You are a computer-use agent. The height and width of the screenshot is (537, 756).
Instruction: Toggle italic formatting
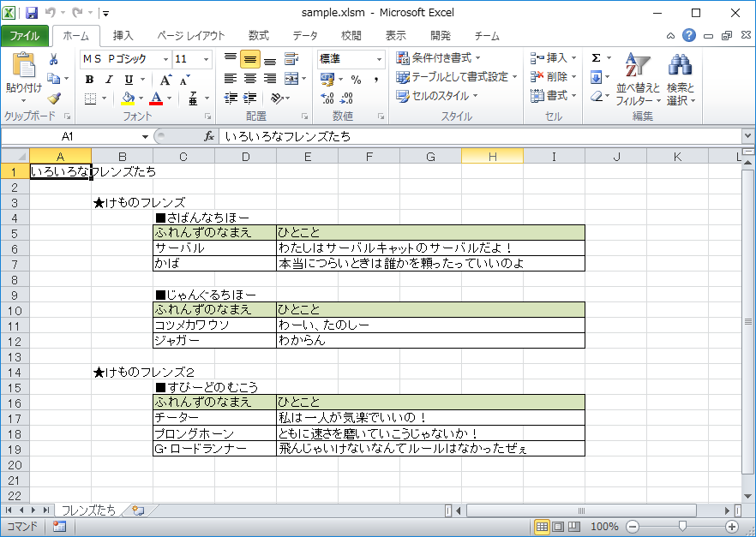[x=109, y=80]
